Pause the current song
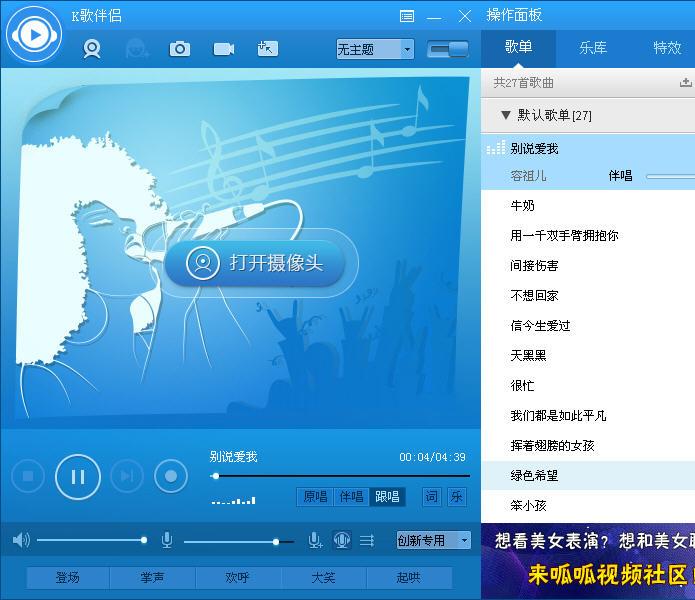This screenshot has height=600, width=695. (x=77, y=476)
